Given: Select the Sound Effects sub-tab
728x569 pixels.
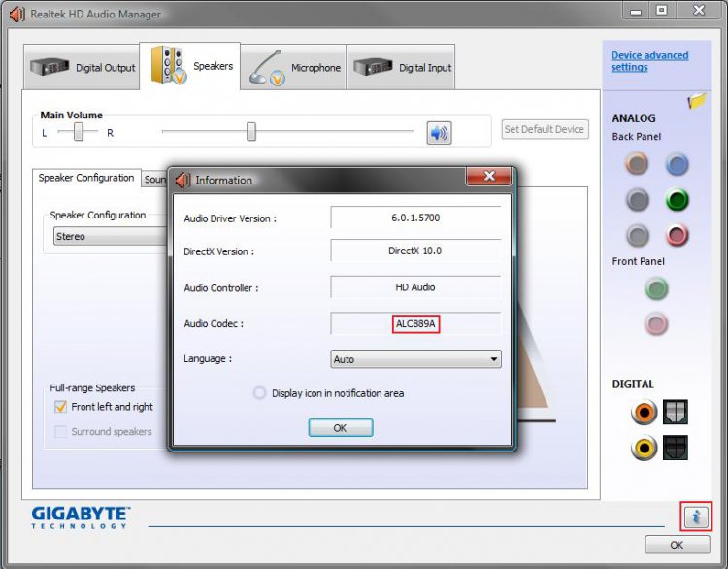Looking at the screenshot, I should [154, 179].
